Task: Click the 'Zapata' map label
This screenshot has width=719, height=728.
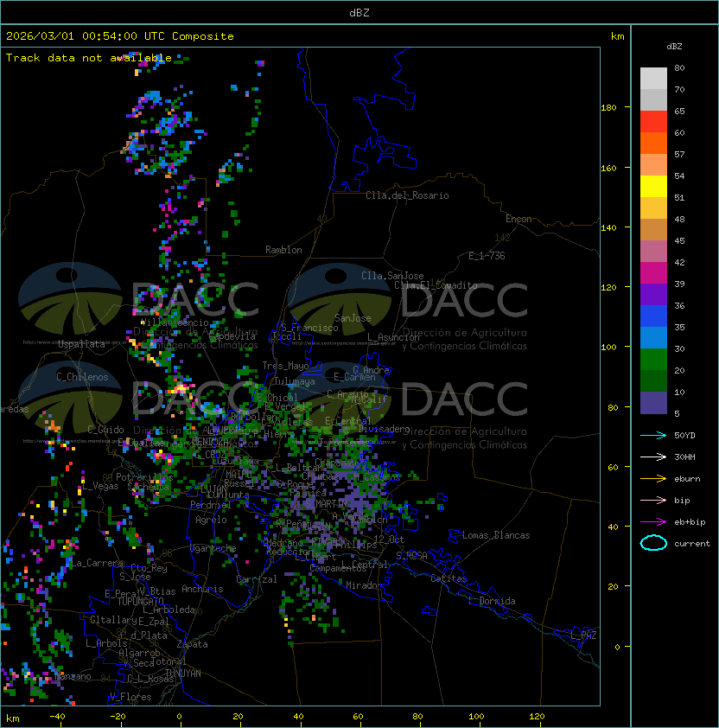Action: coord(192,644)
